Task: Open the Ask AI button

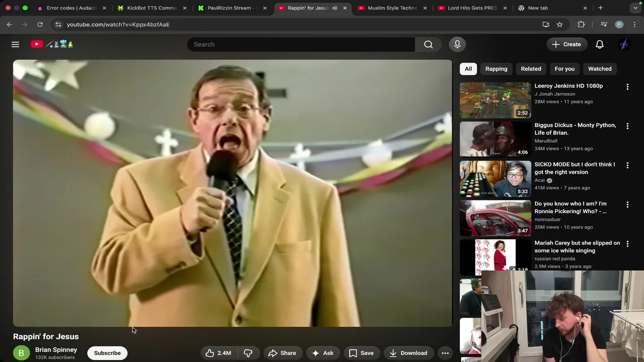Action: tap(323, 353)
